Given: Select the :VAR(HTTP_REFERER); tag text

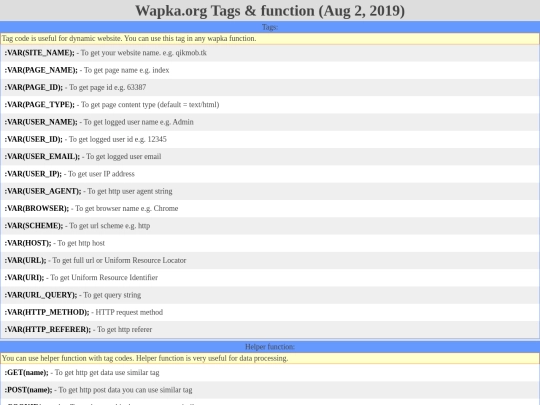Looking at the screenshot, I should point(48,330).
